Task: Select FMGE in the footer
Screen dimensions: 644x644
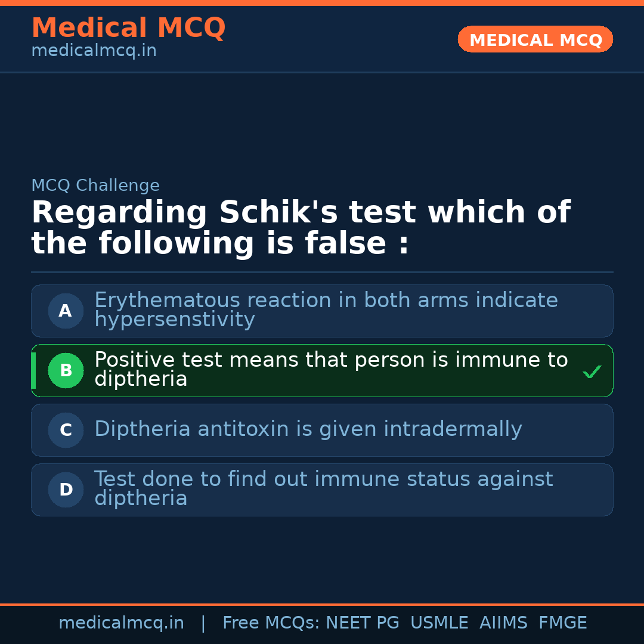Action: tap(562, 623)
